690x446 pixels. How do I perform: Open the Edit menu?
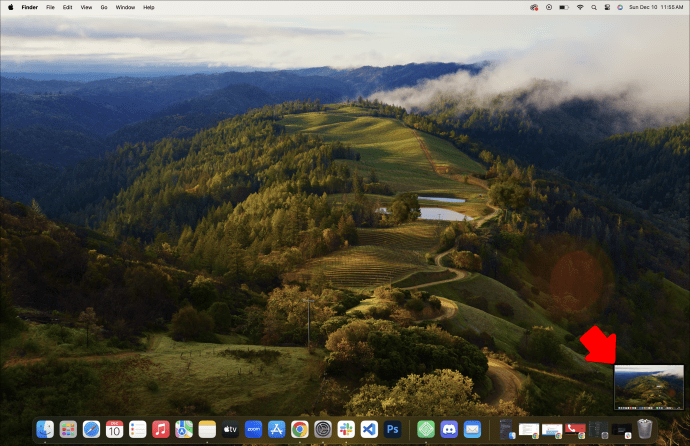tap(67, 7)
